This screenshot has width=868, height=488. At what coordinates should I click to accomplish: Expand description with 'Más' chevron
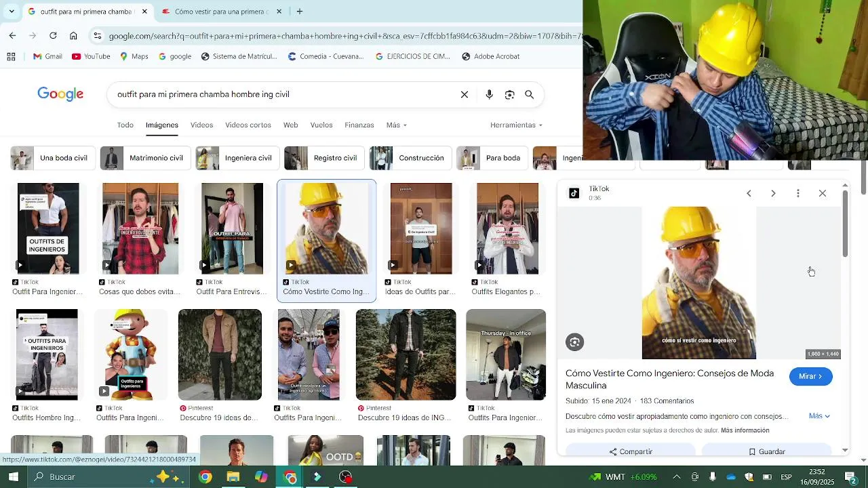click(819, 415)
